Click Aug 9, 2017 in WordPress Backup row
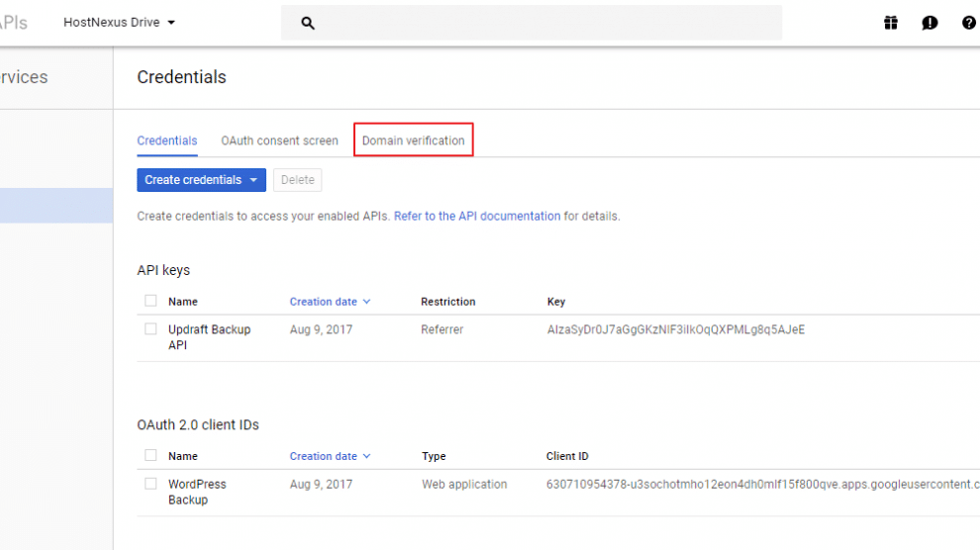 tap(321, 485)
